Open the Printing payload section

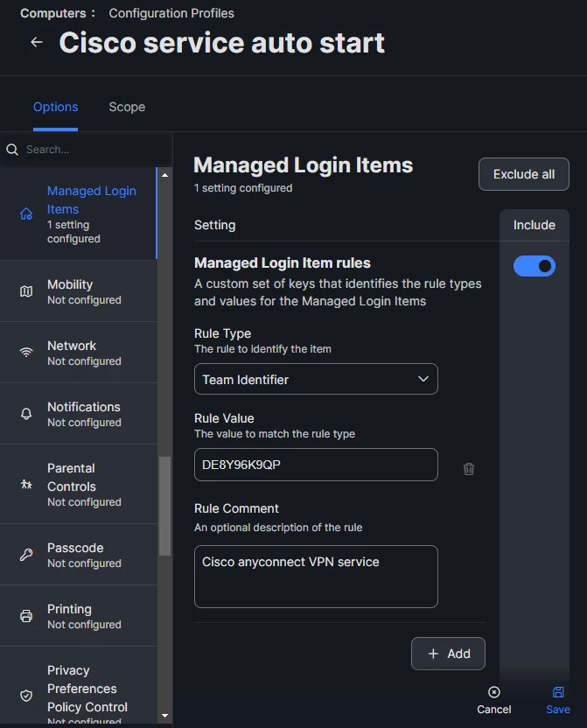point(79,616)
